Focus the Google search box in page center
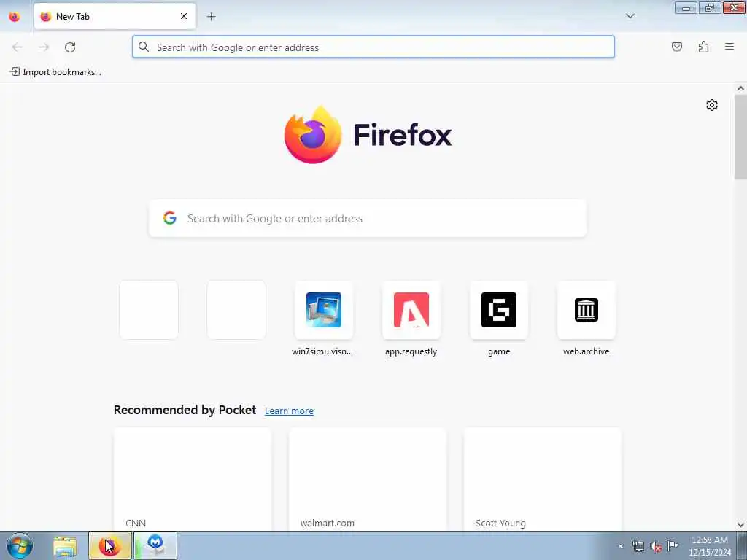Viewport: 747px width, 560px height. [368, 218]
